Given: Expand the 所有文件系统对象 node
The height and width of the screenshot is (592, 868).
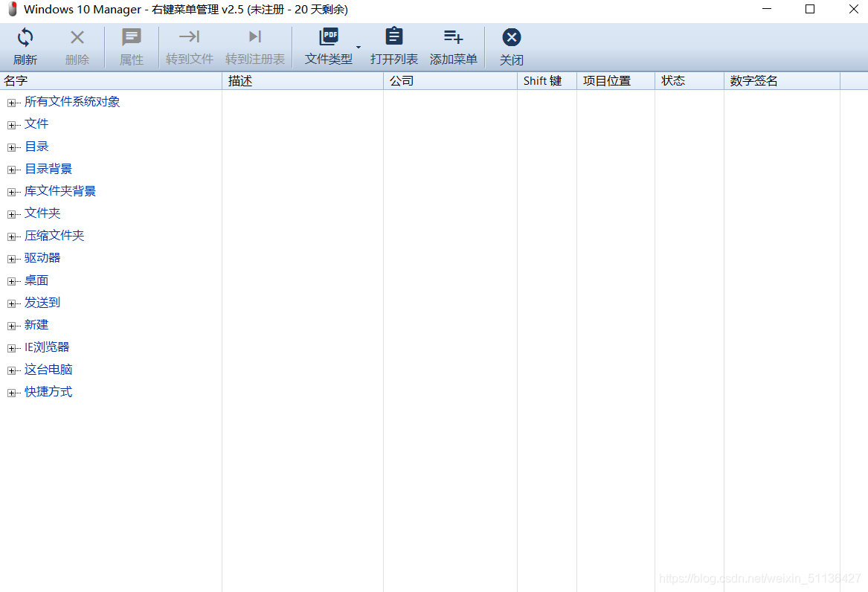Looking at the screenshot, I should click(x=11, y=103).
